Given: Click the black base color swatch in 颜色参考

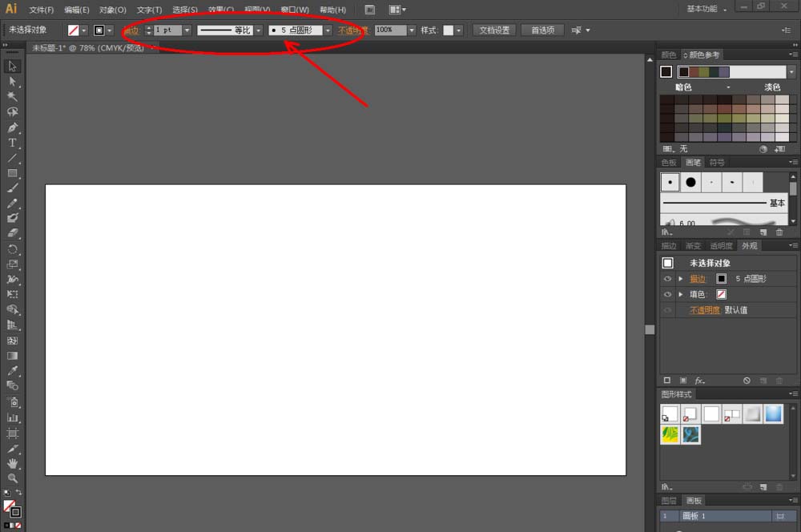Looking at the screenshot, I should [x=666, y=71].
